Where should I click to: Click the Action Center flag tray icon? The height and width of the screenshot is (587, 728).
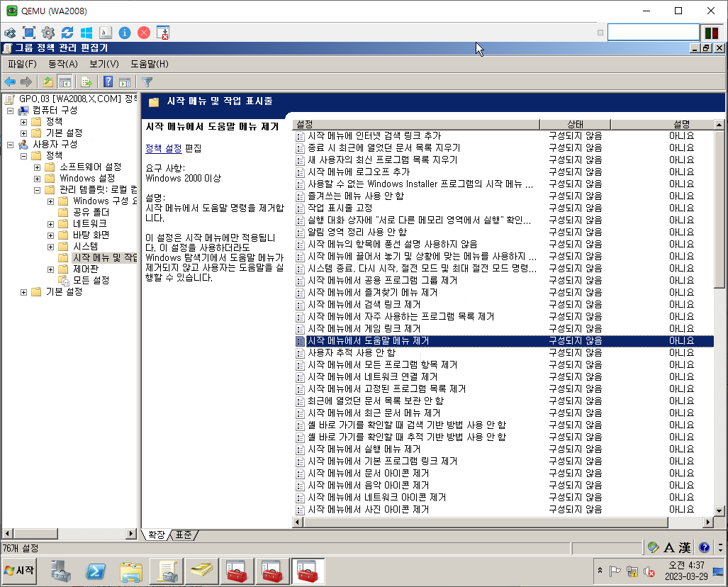click(615, 571)
